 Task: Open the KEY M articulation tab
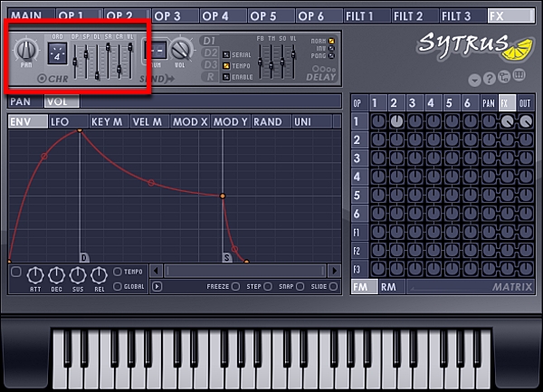(110, 122)
